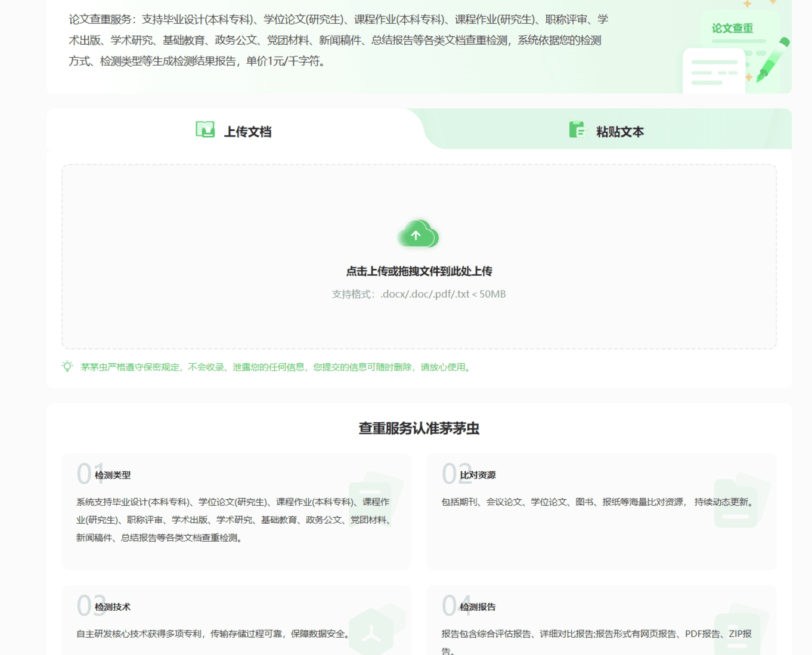This screenshot has height=655, width=812.
Task: Click the 报告包含综合评估报告 description text
Action: (596, 642)
